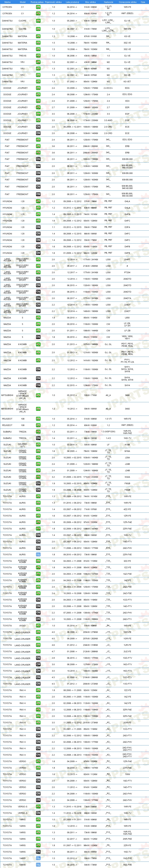
Task: Select the 213kW / 290KM power cell
Action: coord(91,266)
